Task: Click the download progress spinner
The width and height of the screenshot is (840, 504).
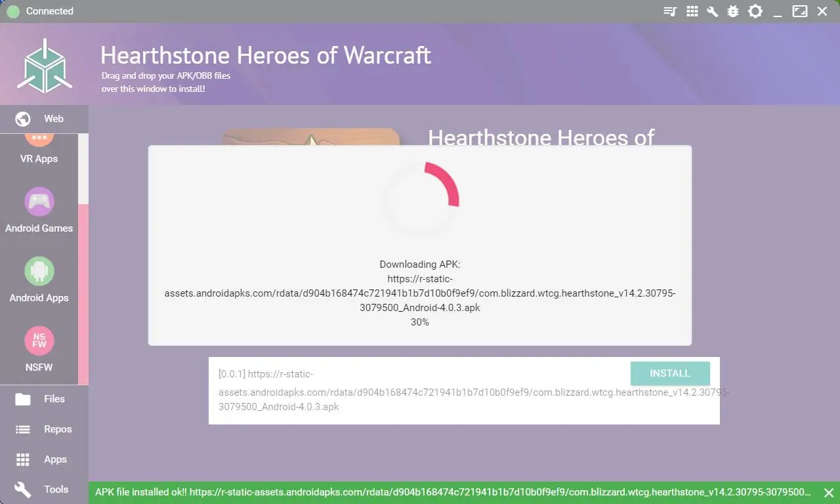Action: tap(420, 199)
